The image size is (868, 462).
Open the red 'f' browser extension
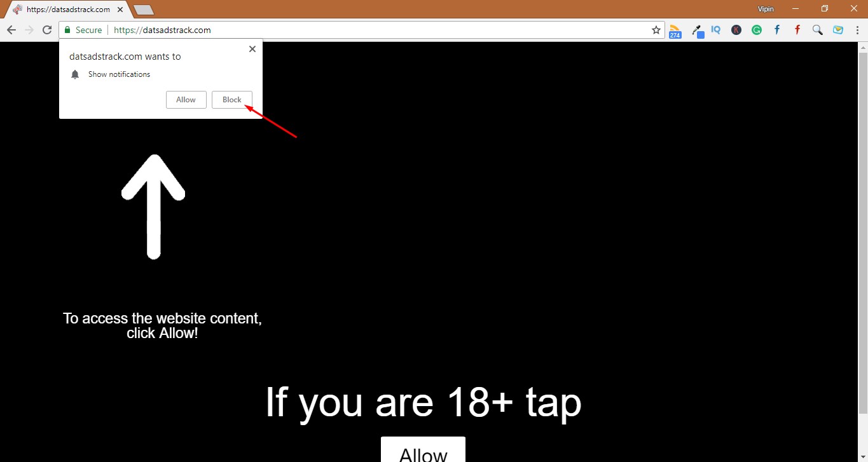(797, 30)
